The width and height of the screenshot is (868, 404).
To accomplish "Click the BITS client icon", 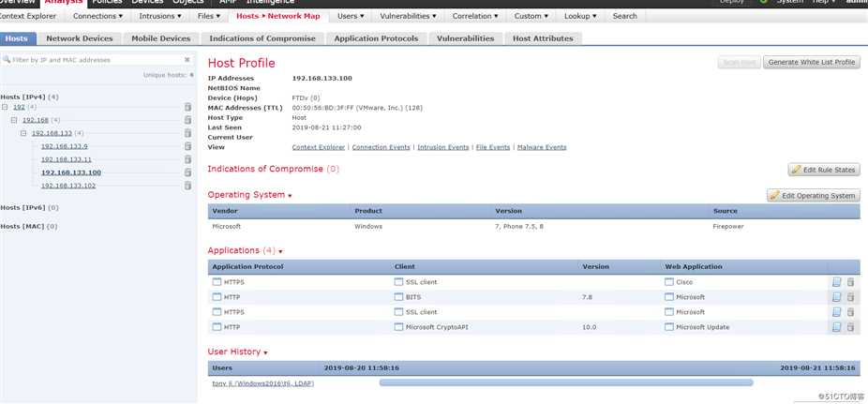I will (x=398, y=297).
